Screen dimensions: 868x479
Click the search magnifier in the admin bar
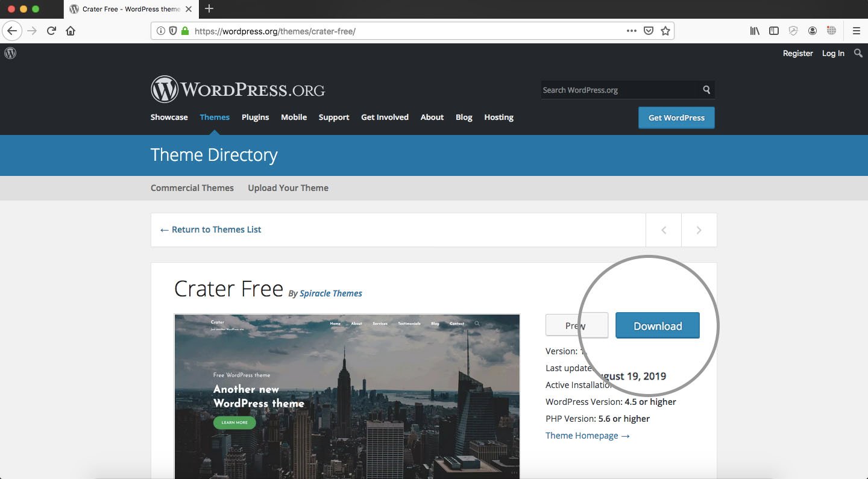[858, 53]
